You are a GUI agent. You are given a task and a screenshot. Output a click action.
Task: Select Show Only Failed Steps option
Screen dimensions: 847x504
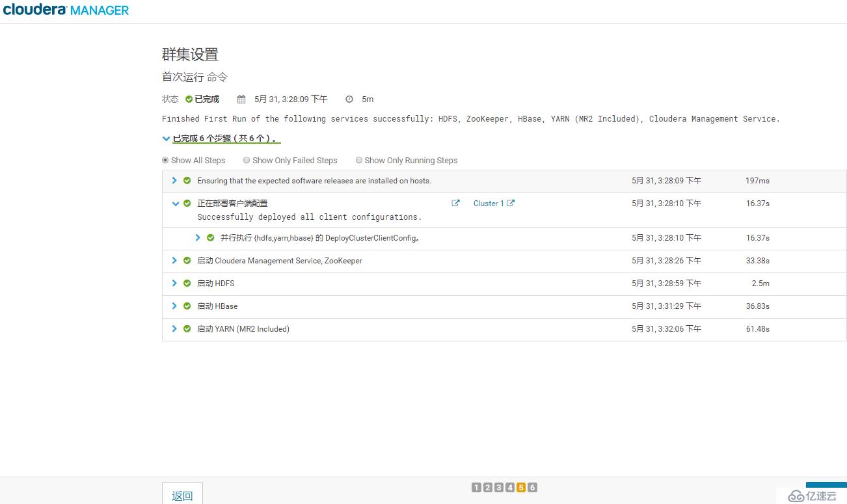[x=247, y=160]
